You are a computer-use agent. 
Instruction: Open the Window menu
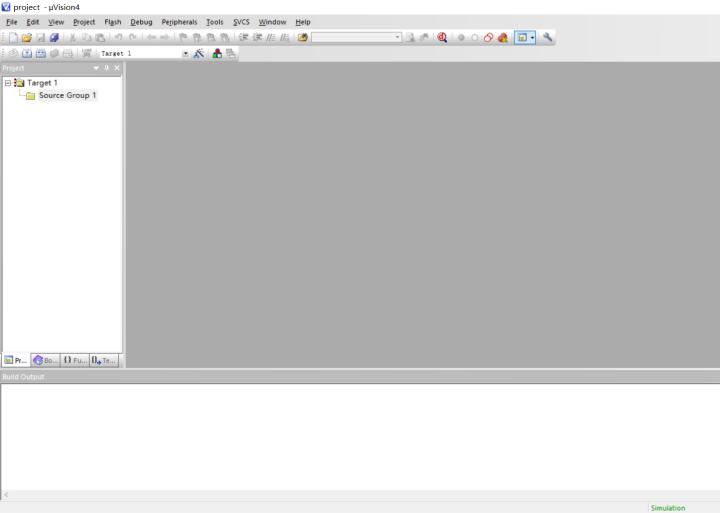272,22
